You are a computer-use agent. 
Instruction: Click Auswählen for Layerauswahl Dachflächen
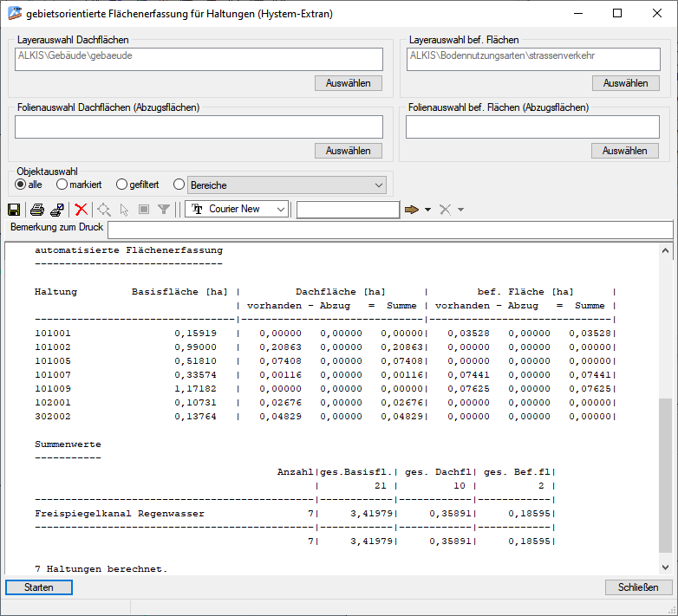click(348, 83)
